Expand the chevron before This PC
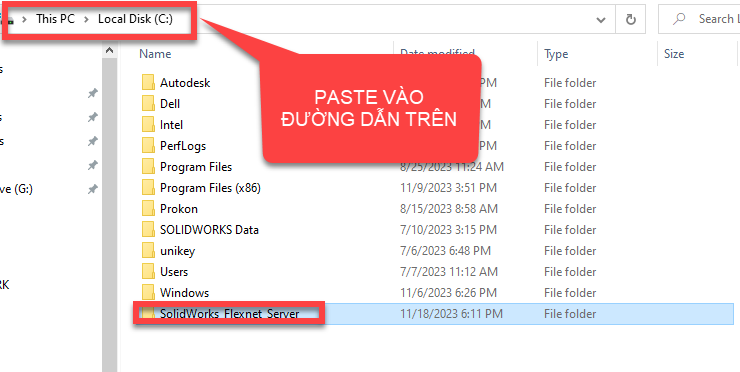Screen dimensions: 740x372 coord(25,19)
